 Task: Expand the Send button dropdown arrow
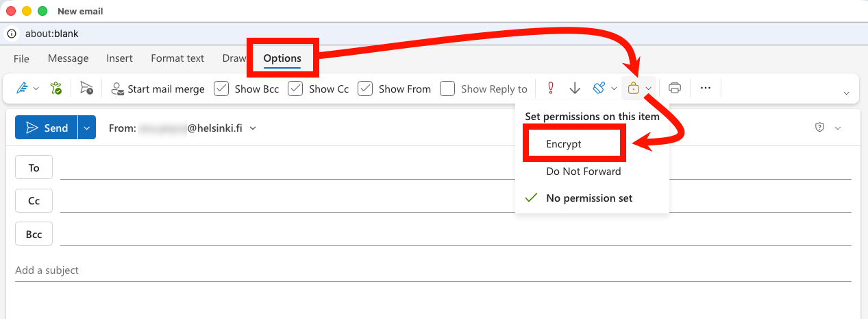click(x=87, y=128)
